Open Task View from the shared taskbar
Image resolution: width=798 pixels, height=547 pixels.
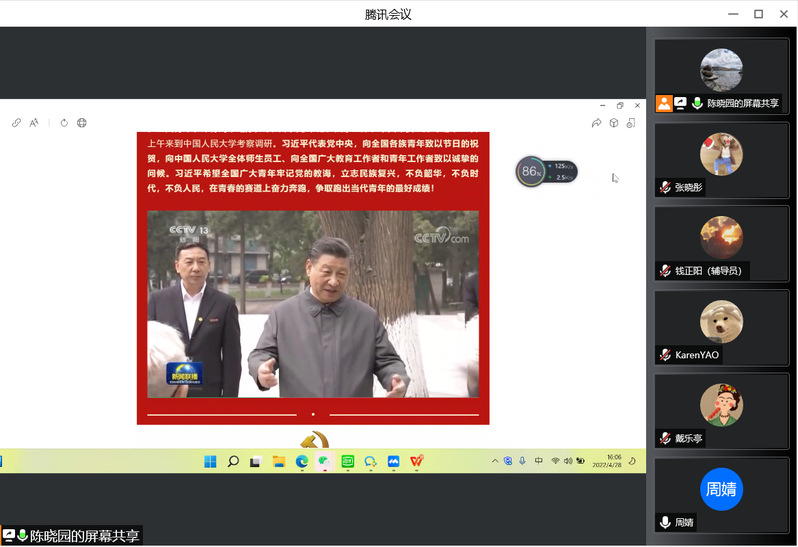click(255, 462)
